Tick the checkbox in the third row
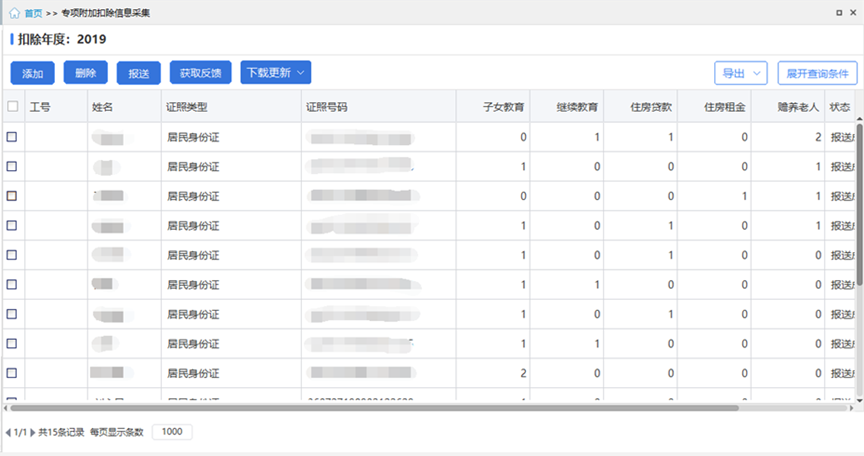Image resolution: width=864 pixels, height=456 pixels. [x=13, y=196]
